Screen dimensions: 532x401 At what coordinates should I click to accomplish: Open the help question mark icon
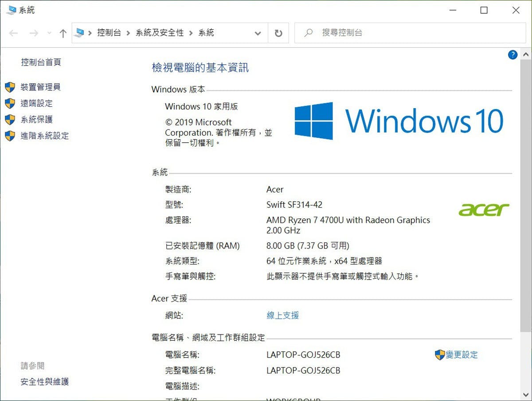[x=512, y=55]
